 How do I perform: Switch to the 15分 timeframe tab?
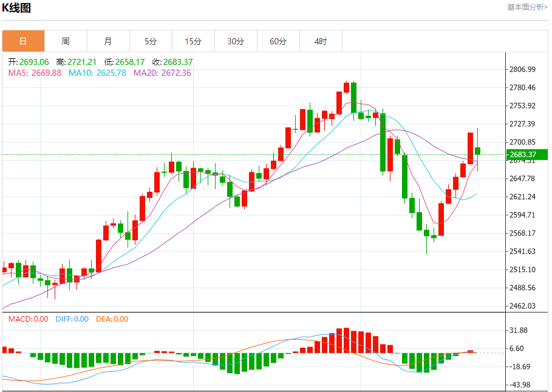193,41
